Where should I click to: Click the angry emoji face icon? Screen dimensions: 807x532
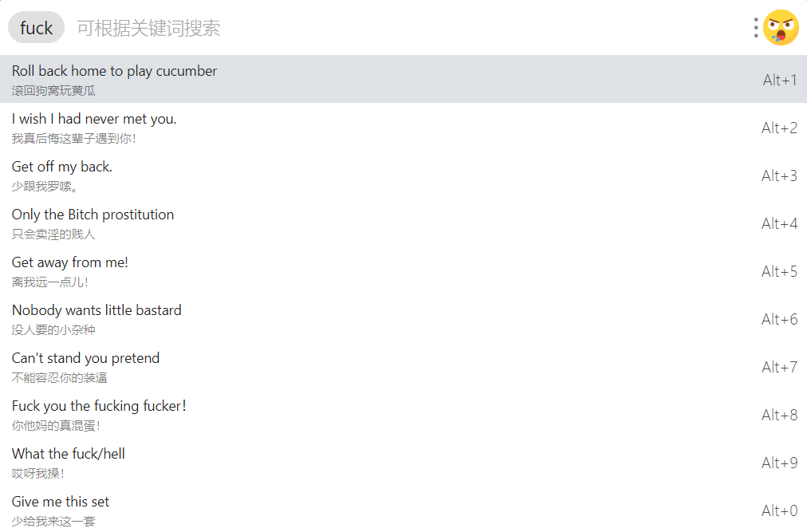[781, 28]
